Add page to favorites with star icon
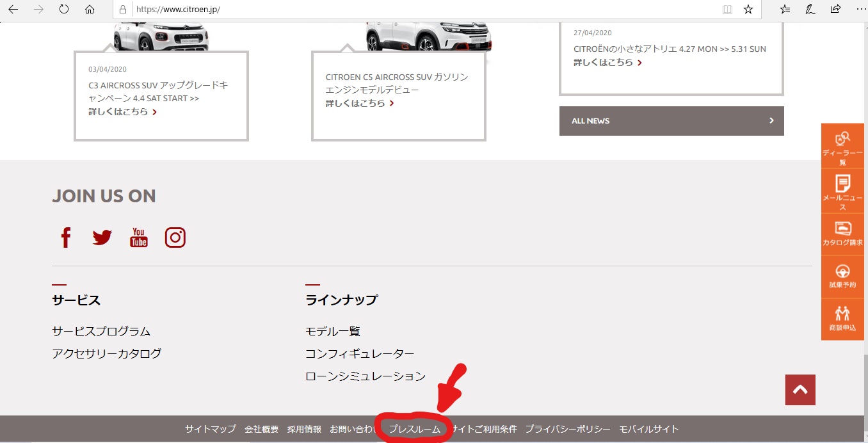Screen dimensions: 868x443 (x=748, y=10)
